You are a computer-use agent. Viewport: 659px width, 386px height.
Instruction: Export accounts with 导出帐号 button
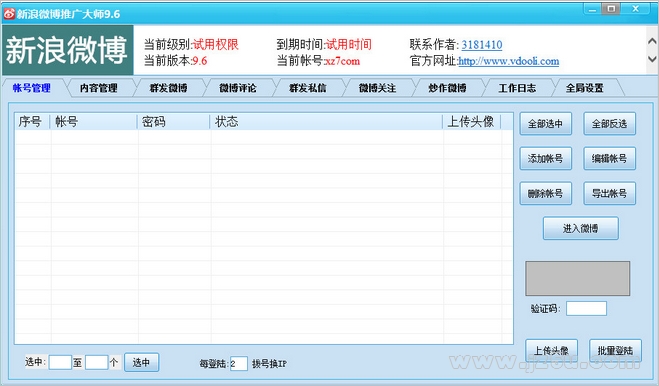tap(609, 193)
